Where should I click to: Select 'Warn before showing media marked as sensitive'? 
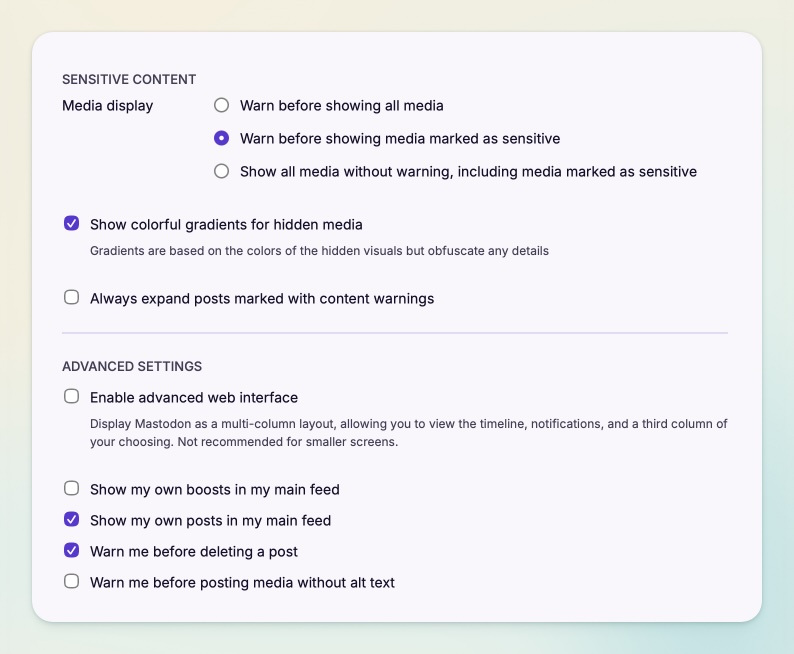coord(221,138)
